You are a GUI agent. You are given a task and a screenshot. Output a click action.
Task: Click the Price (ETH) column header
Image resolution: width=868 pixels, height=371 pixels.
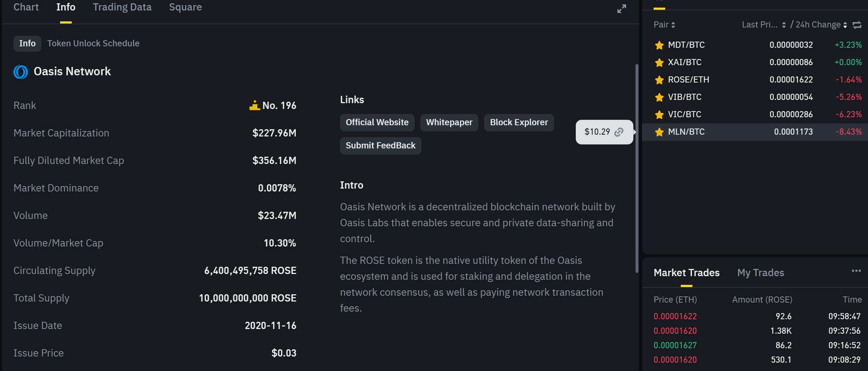675,300
